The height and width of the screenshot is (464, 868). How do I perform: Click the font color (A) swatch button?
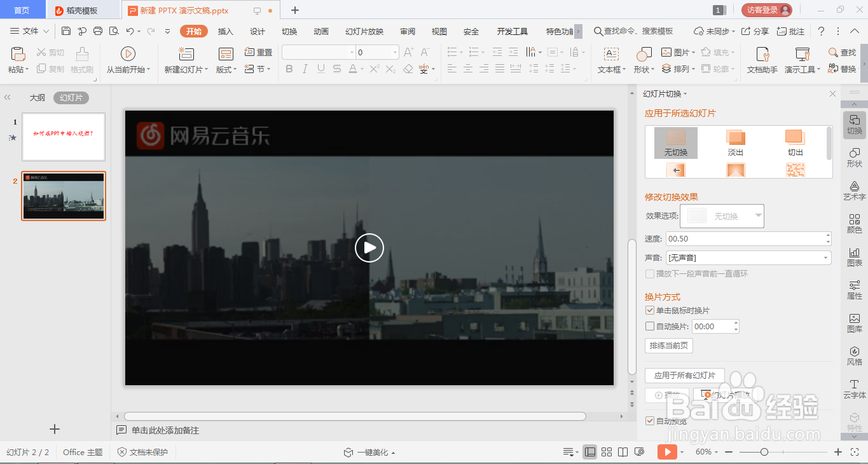352,69
